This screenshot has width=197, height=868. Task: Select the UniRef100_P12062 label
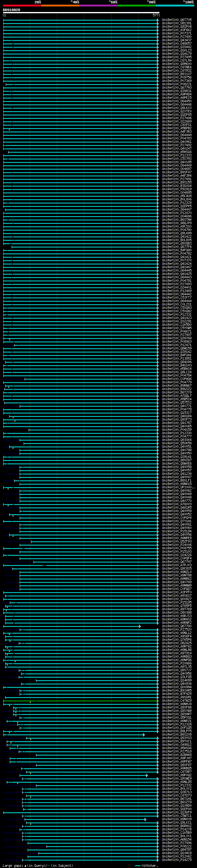pos(177,857)
